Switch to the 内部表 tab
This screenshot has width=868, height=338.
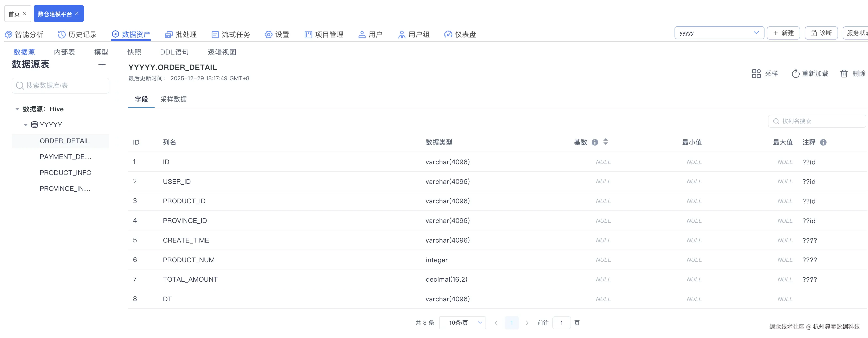(x=64, y=51)
